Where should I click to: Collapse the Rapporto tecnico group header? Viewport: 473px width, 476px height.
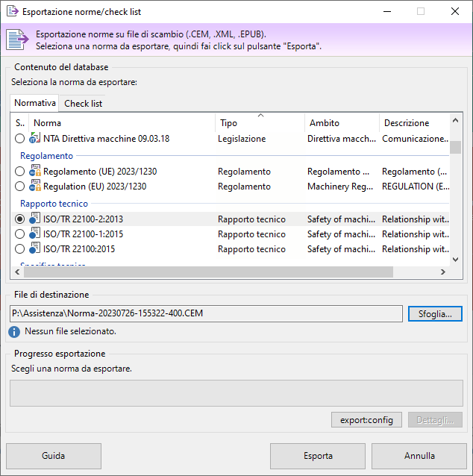pyautogui.click(x=54, y=204)
